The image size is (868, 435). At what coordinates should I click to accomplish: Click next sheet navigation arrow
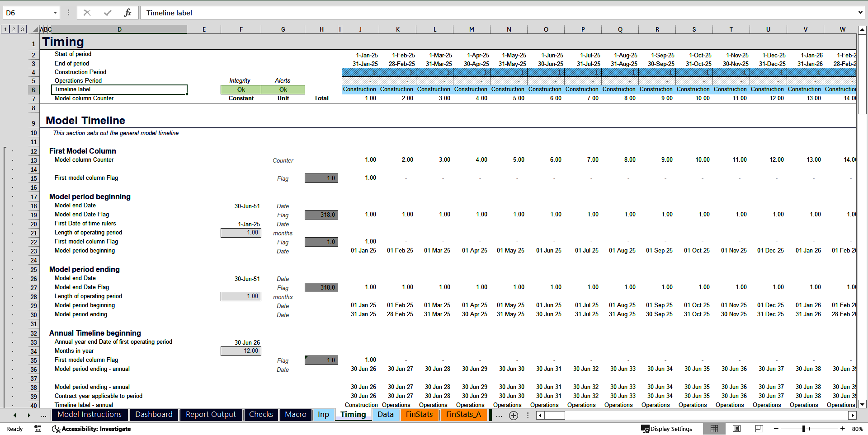tap(29, 415)
